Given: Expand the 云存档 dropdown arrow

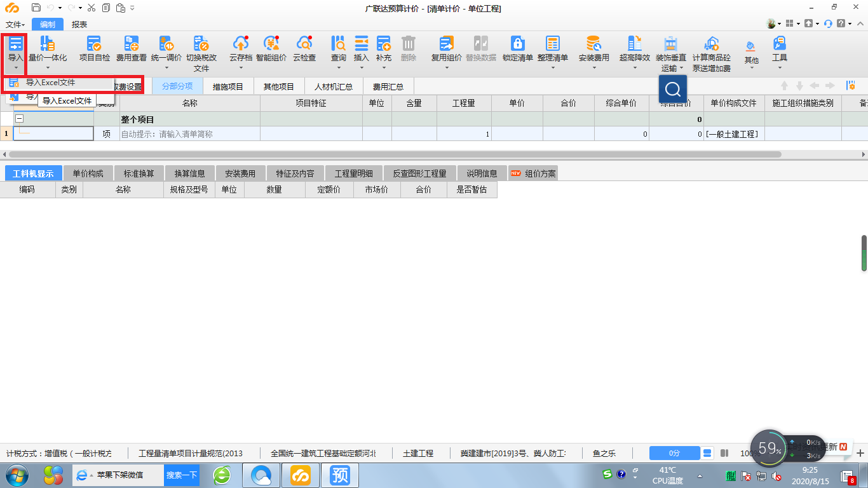Looking at the screenshot, I should point(241,67).
